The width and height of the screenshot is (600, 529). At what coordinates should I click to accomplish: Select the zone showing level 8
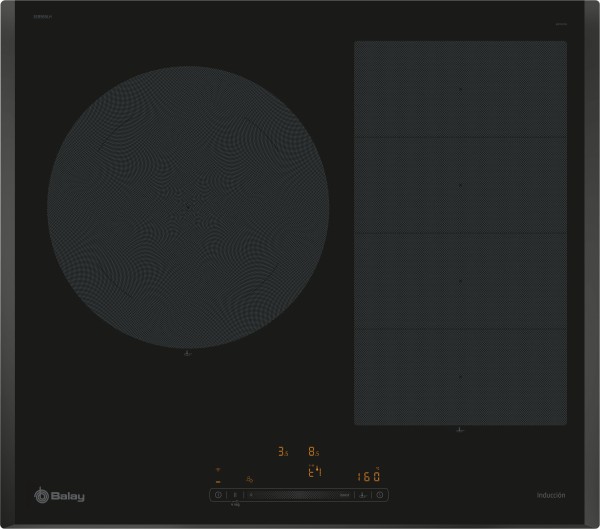[314, 453]
